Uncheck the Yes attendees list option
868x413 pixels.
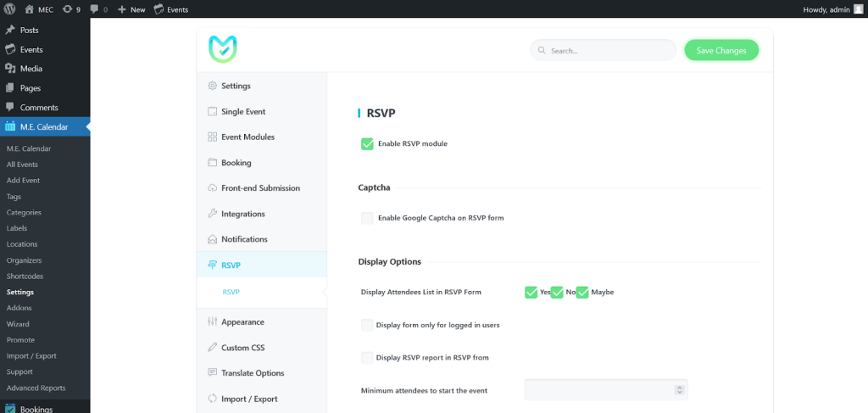531,293
